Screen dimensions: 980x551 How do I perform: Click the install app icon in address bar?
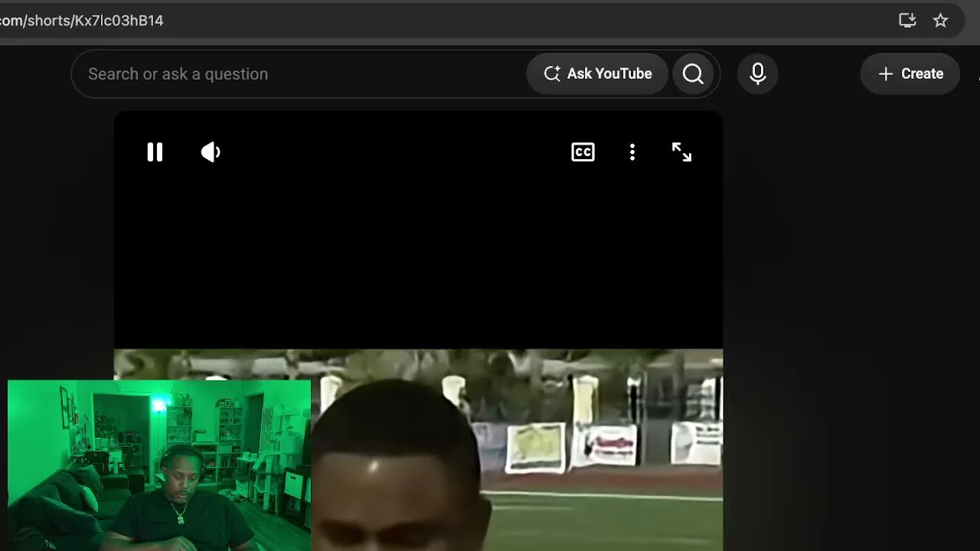907,21
